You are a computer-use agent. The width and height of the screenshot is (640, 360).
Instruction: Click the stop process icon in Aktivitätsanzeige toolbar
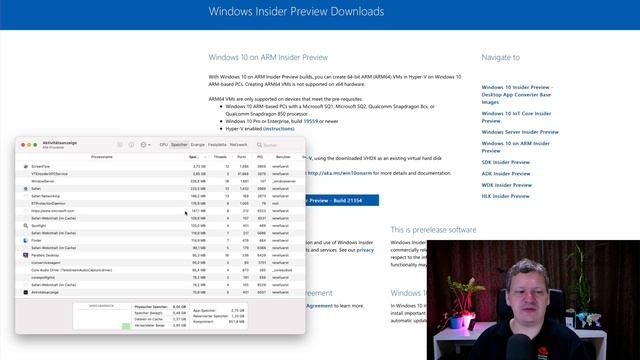point(120,144)
